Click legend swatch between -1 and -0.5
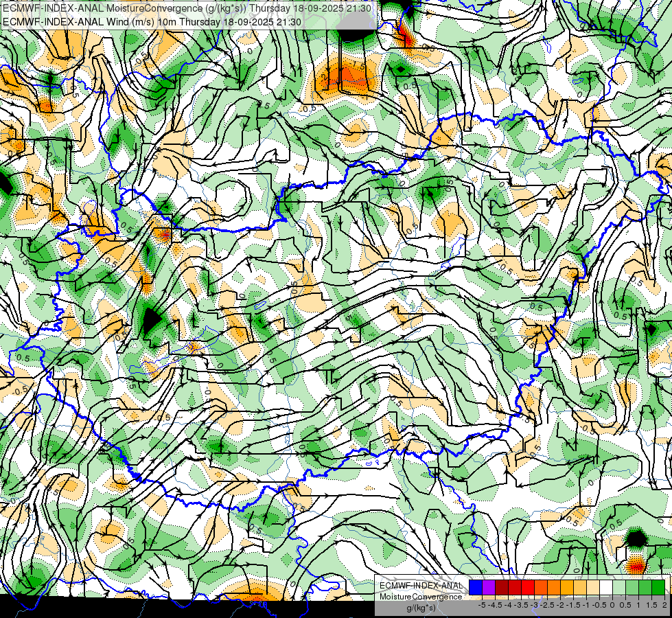Image resolution: width=672 pixels, height=618 pixels. click(593, 588)
